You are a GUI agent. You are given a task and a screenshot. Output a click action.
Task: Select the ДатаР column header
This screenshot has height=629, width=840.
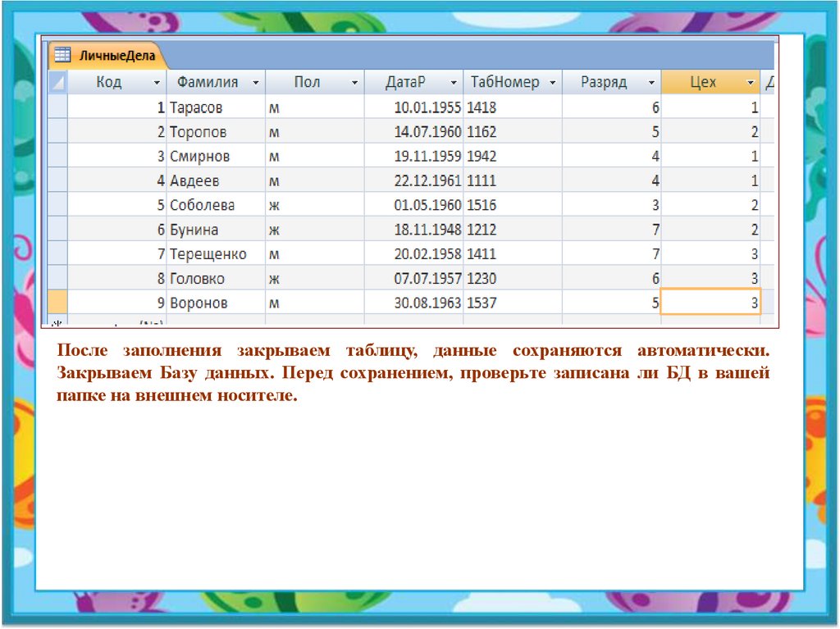[413, 82]
